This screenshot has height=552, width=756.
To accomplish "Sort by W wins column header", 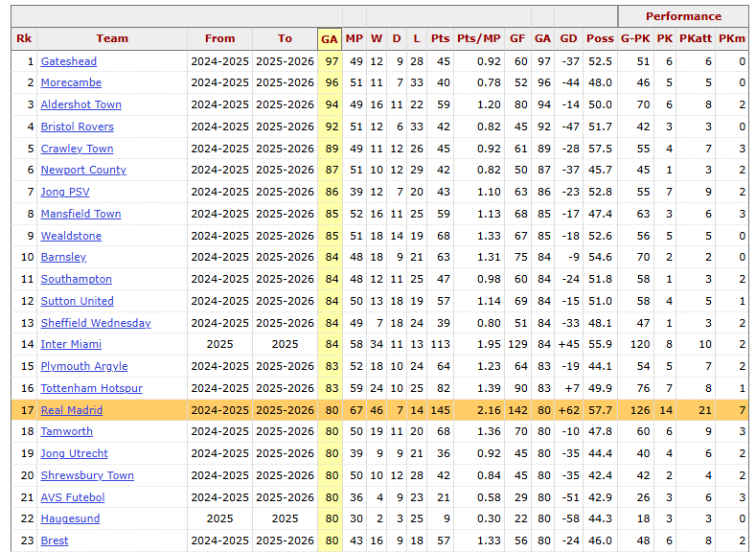I will click(x=377, y=38).
